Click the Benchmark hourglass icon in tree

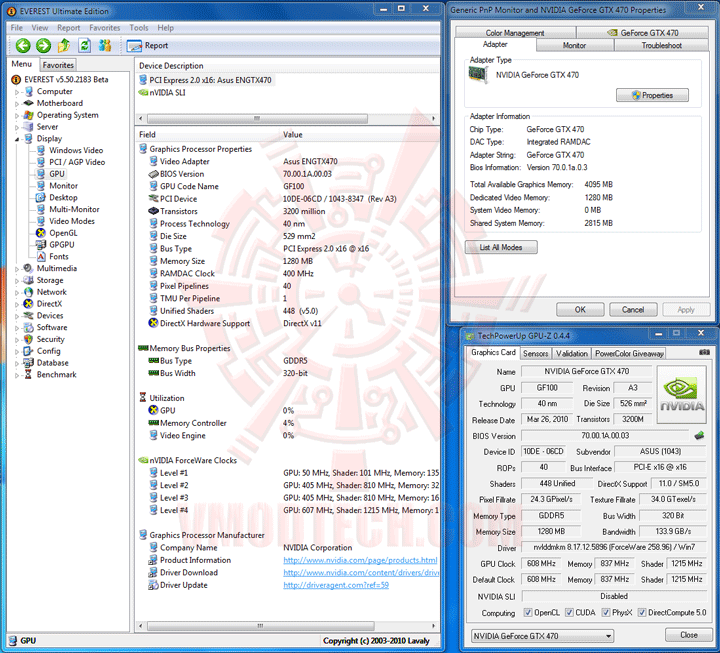28,374
